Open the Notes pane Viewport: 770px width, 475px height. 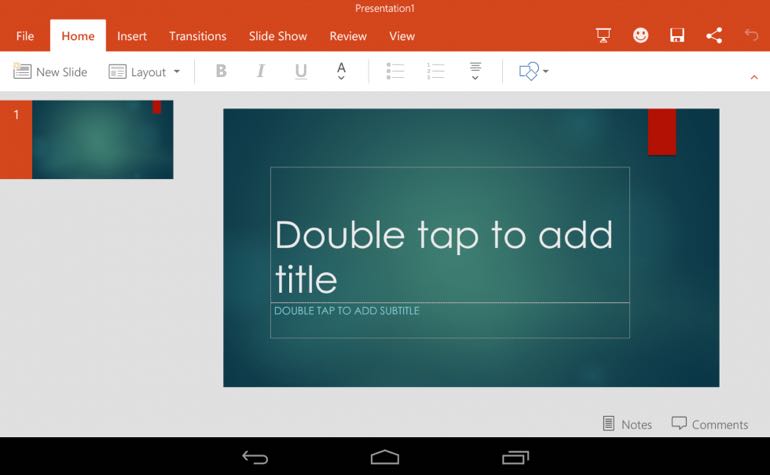point(627,424)
